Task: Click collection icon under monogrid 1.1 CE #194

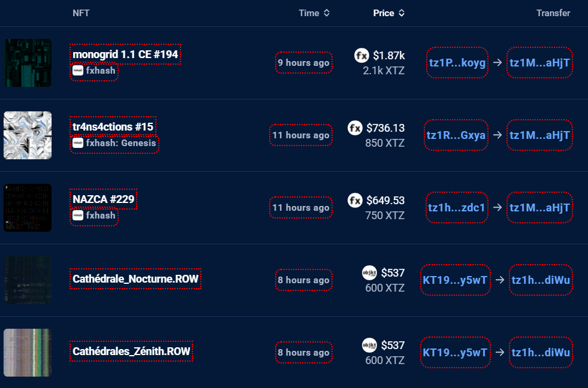Action: pyautogui.click(x=77, y=71)
